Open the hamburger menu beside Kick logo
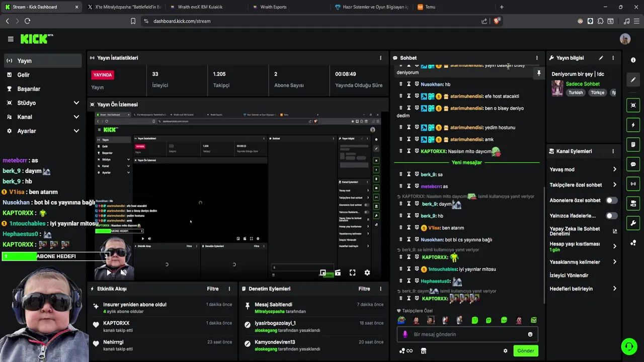644x362 pixels. [11, 39]
